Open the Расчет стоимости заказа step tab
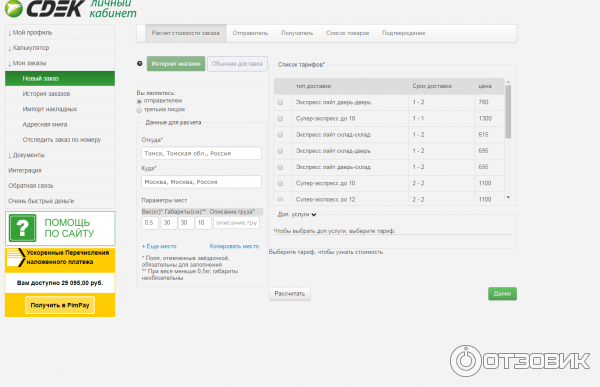This screenshot has width=600, height=387. click(x=186, y=33)
